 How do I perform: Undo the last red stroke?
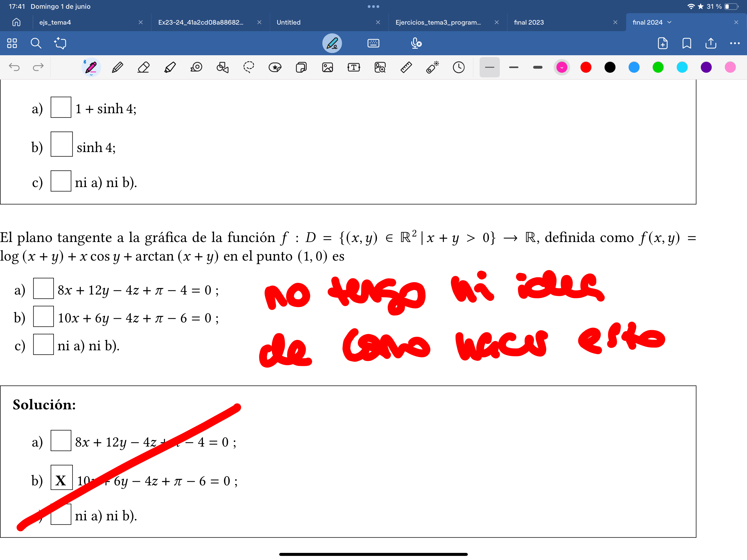14,67
